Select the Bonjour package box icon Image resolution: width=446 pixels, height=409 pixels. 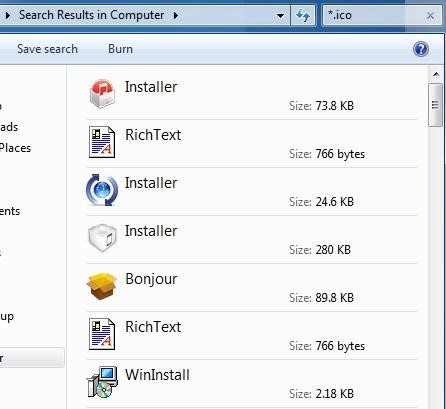(101, 286)
